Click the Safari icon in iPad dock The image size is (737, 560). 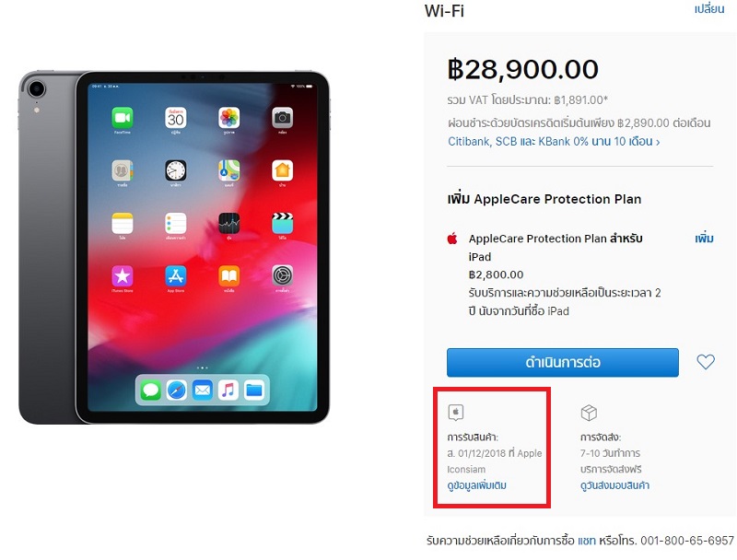coord(177,390)
